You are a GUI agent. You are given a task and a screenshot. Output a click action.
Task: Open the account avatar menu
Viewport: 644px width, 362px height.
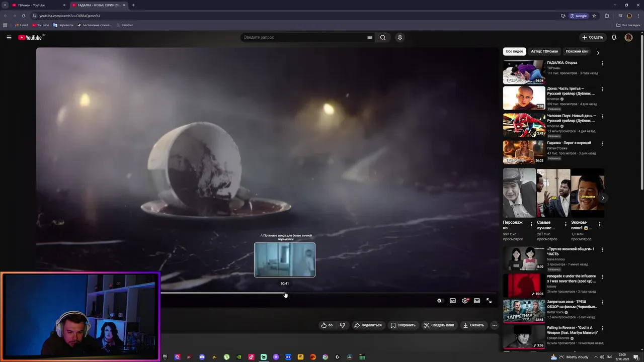tap(628, 37)
